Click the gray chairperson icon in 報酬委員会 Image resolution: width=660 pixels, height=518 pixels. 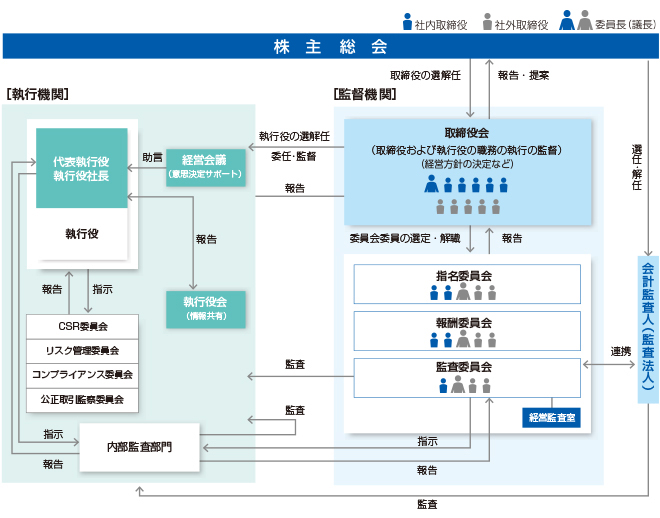(x=463, y=338)
